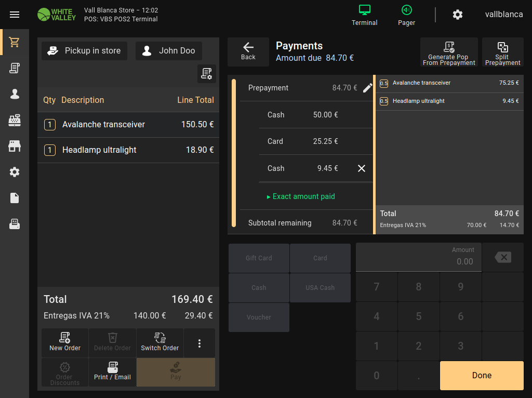
Task: Open the store sidebar icon
Action: [x=14, y=146]
